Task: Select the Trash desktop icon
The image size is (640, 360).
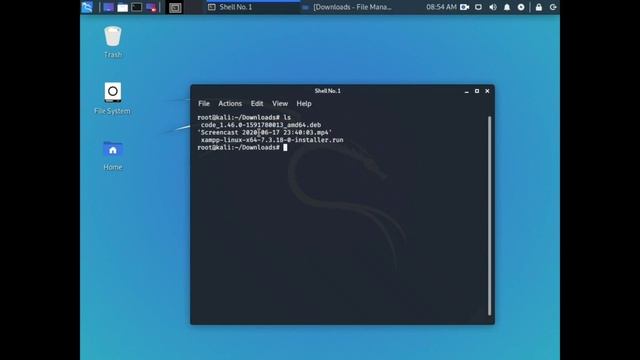Action: point(113,42)
